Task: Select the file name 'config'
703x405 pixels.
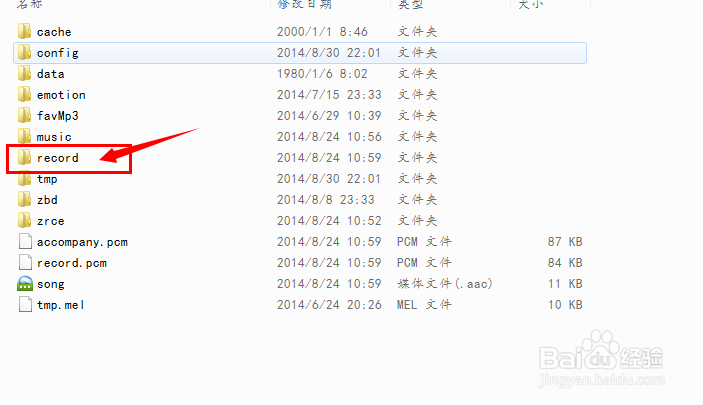Action: pos(57,53)
